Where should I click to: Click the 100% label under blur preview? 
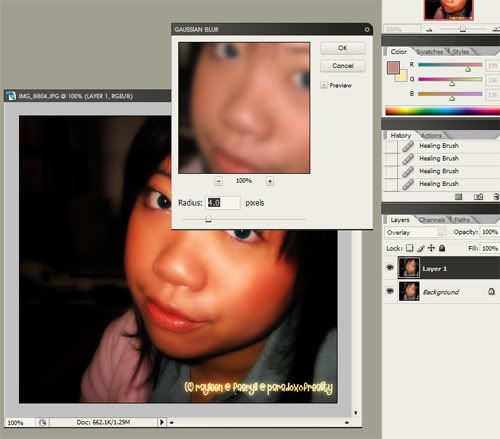coord(244,181)
